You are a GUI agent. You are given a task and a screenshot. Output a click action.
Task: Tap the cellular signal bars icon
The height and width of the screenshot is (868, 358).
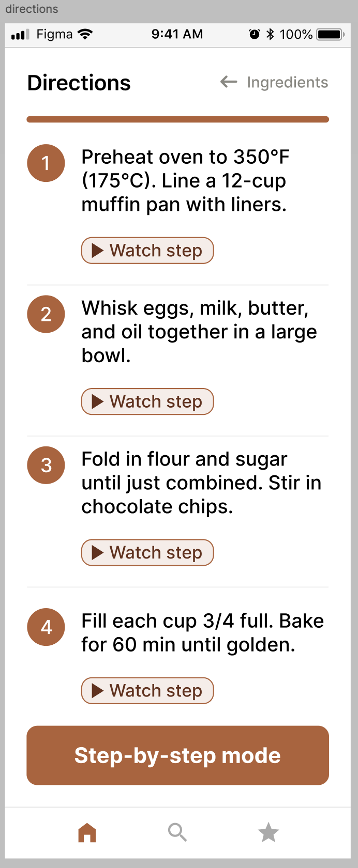coord(20,35)
